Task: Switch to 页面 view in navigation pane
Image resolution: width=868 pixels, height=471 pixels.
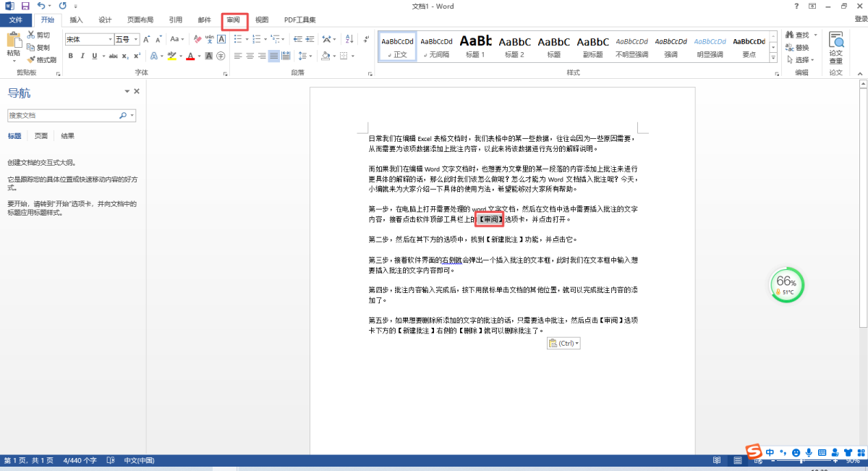Action: [41, 136]
